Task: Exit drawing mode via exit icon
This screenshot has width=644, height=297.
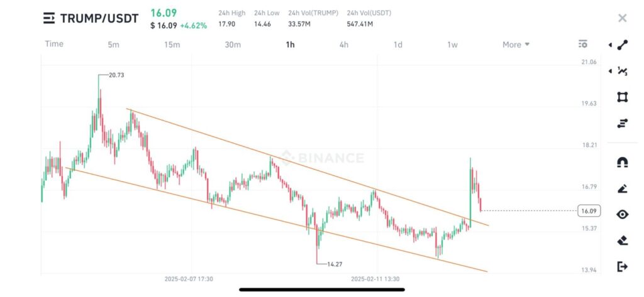Action: click(x=623, y=267)
